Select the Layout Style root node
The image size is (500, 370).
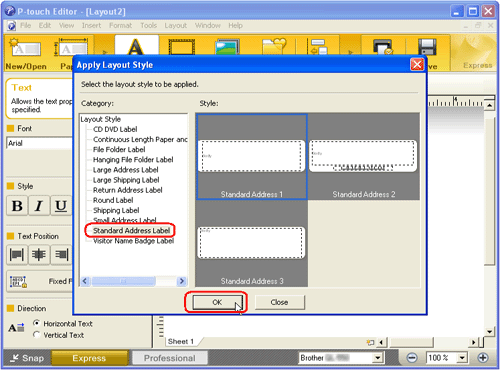[x=101, y=119]
